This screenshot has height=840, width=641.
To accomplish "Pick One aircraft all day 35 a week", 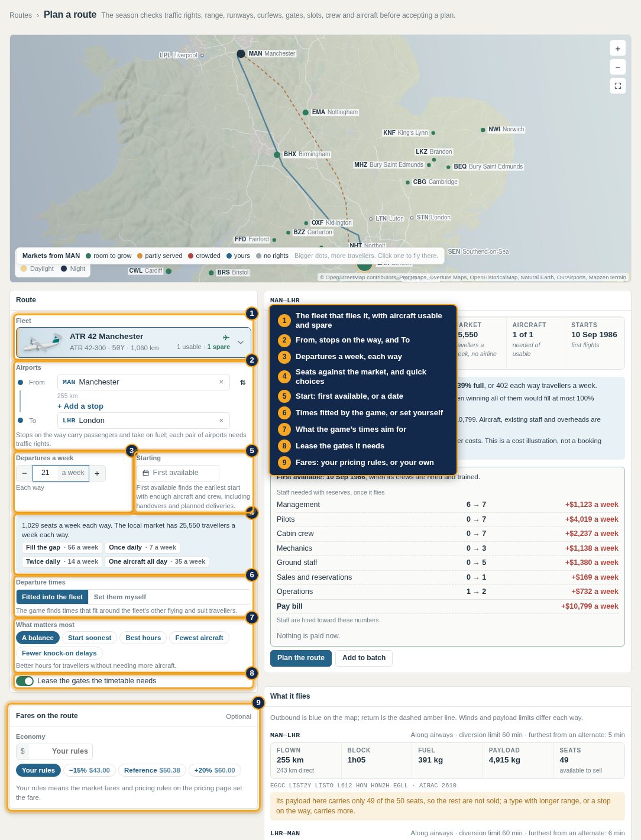I will click(x=157, y=562).
